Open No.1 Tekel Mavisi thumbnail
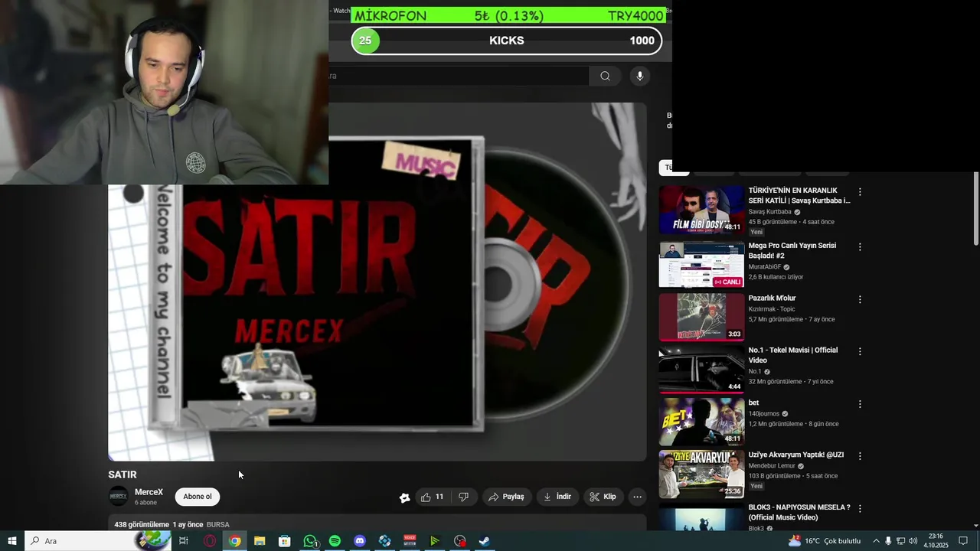The image size is (980, 551). [x=701, y=369]
